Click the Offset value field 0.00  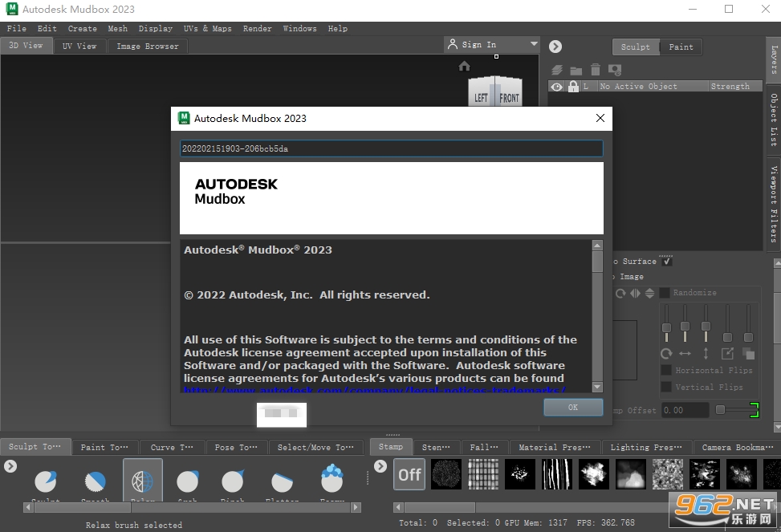pos(685,410)
